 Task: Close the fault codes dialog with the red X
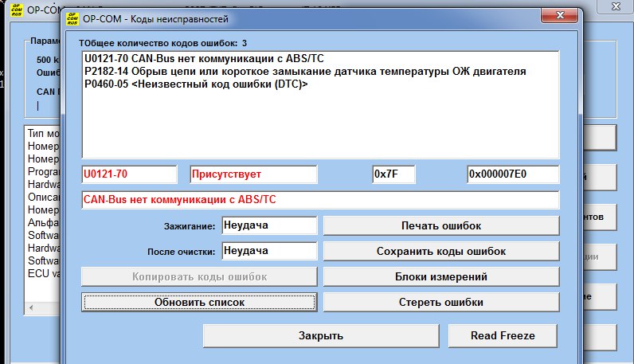pyautogui.click(x=560, y=17)
